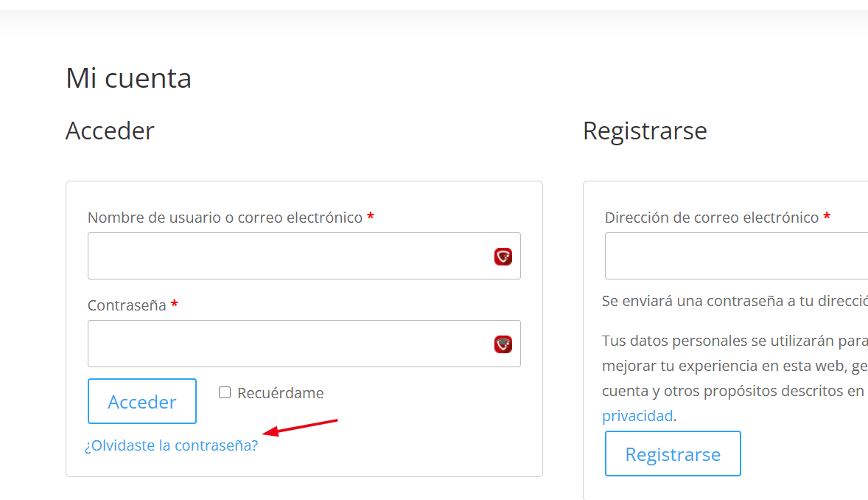This screenshot has width=868, height=500.
Task: Click the Mi cuenta page heading
Action: pyautogui.click(x=128, y=77)
